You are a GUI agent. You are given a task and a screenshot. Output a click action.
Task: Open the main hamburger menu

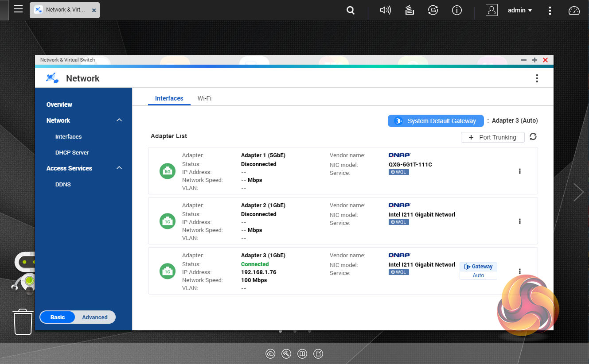pos(18,9)
